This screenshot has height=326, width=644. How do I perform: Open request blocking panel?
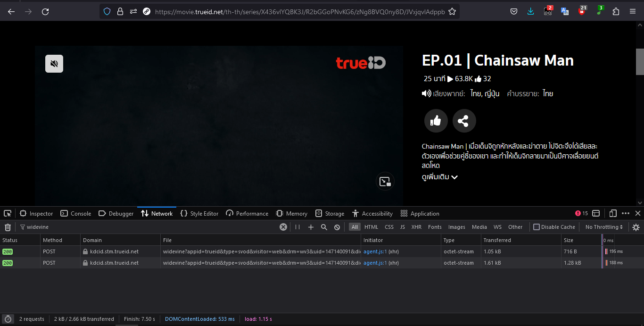pos(337,227)
